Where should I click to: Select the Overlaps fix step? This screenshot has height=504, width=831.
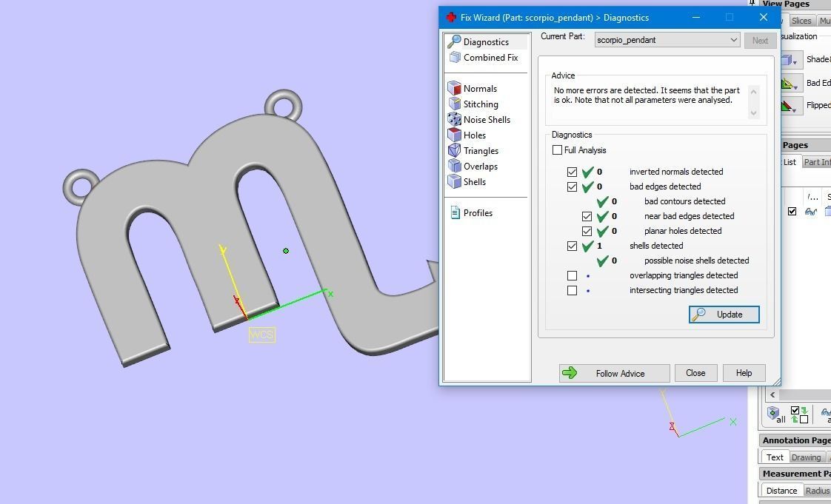473,167
